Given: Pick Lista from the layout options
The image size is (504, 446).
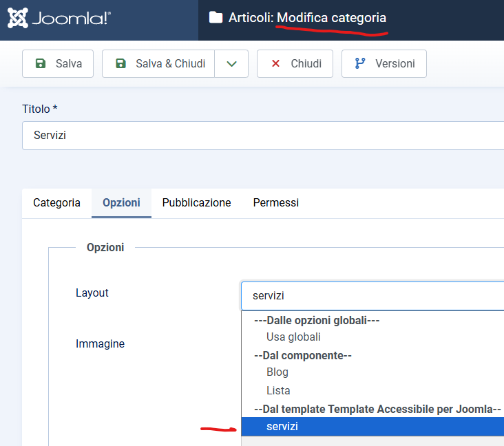Looking at the screenshot, I should coord(278,390).
